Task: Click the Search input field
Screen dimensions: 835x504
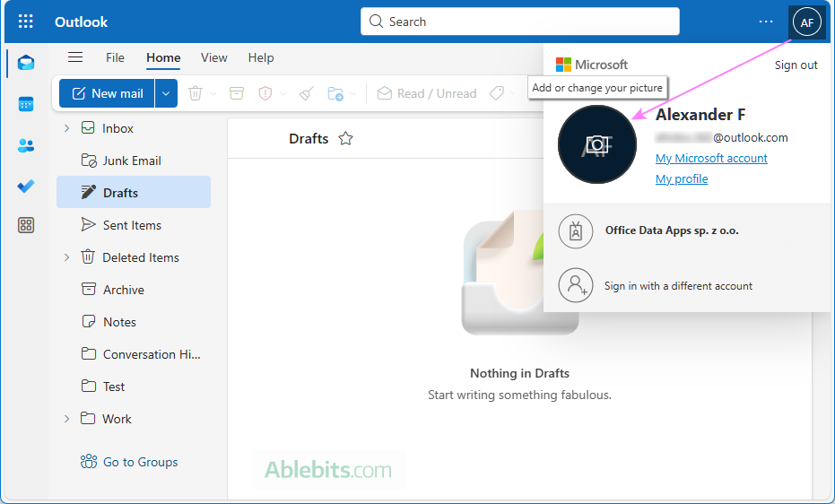Action: click(x=520, y=22)
